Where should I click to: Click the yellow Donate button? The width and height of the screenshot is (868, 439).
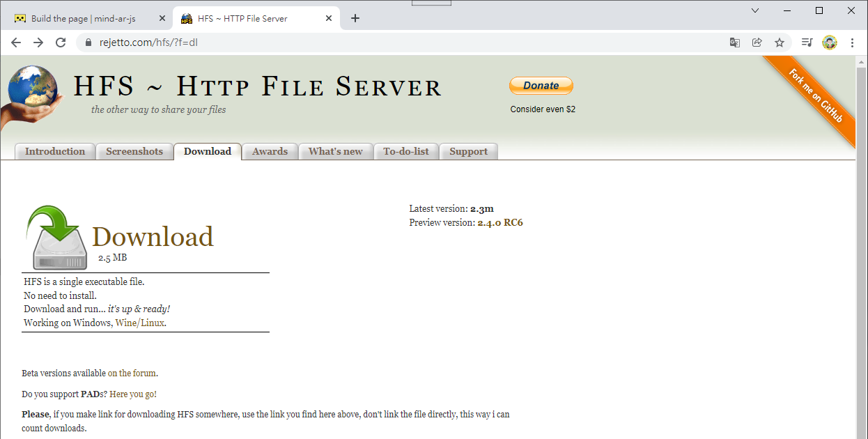click(541, 86)
